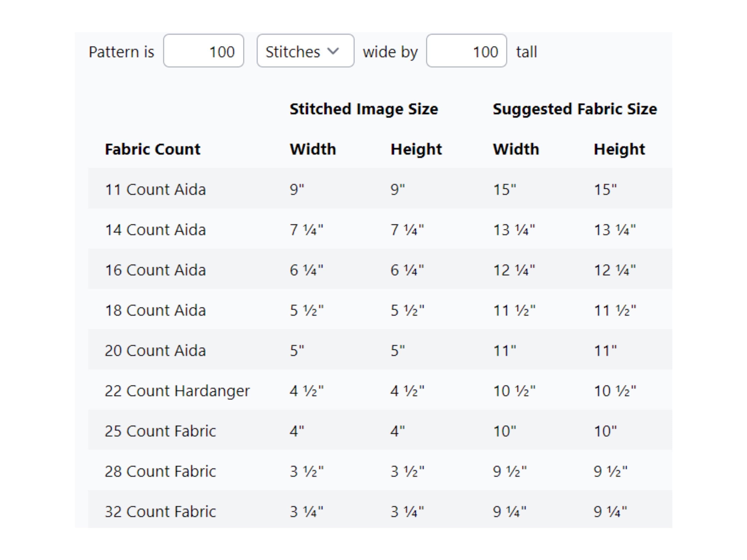Click the 28 Count Fabric label
747x560 pixels.
[x=160, y=471]
